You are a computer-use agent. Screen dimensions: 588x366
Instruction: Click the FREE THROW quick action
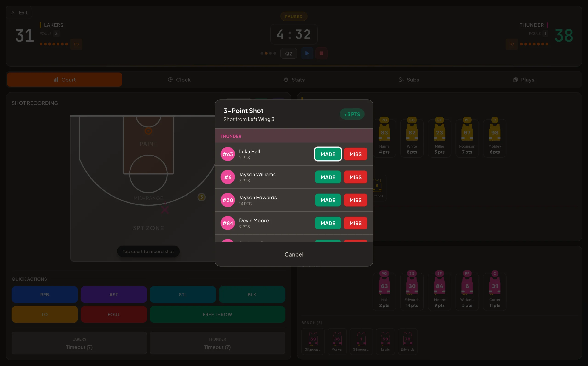click(x=217, y=314)
